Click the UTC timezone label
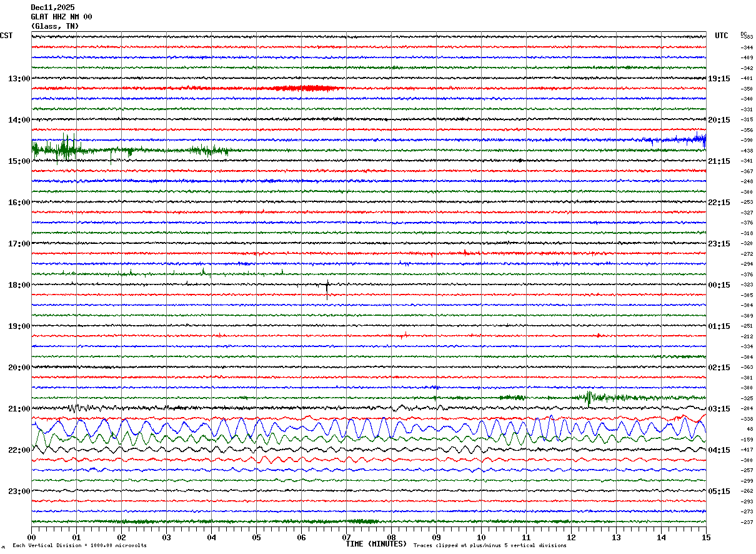The image size is (756, 554). (x=722, y=36)
